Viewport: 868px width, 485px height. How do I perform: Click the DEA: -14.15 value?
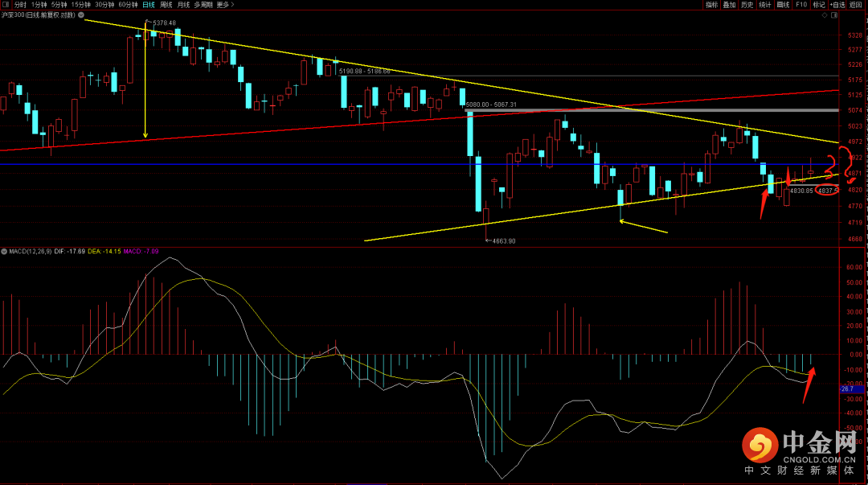pyautogui.click(x=104, y=251)
